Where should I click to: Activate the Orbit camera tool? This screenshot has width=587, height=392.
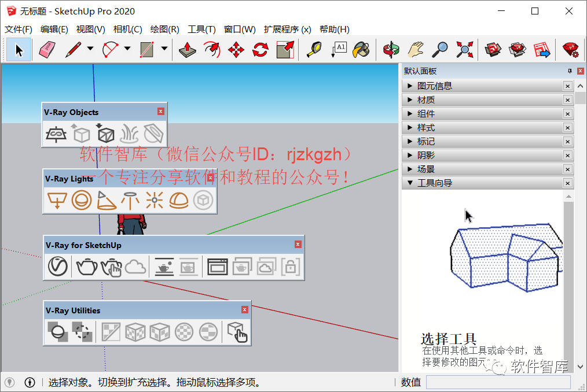point(391,49)
